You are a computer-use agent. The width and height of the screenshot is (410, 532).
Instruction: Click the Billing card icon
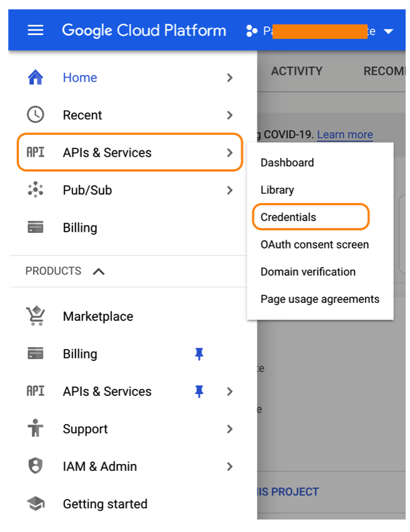point(36,227)
